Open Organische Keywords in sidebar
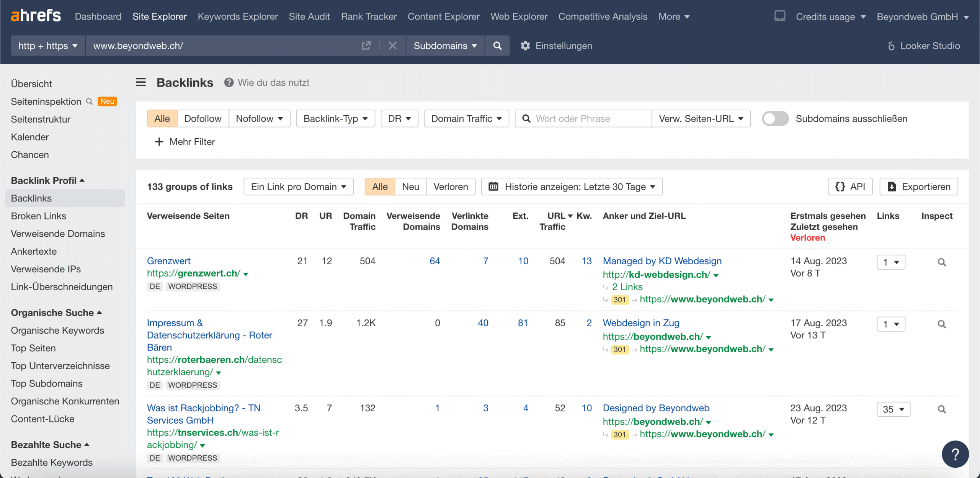Image resolution: width=980 pixels, height=478 pixels. (57, 330)
